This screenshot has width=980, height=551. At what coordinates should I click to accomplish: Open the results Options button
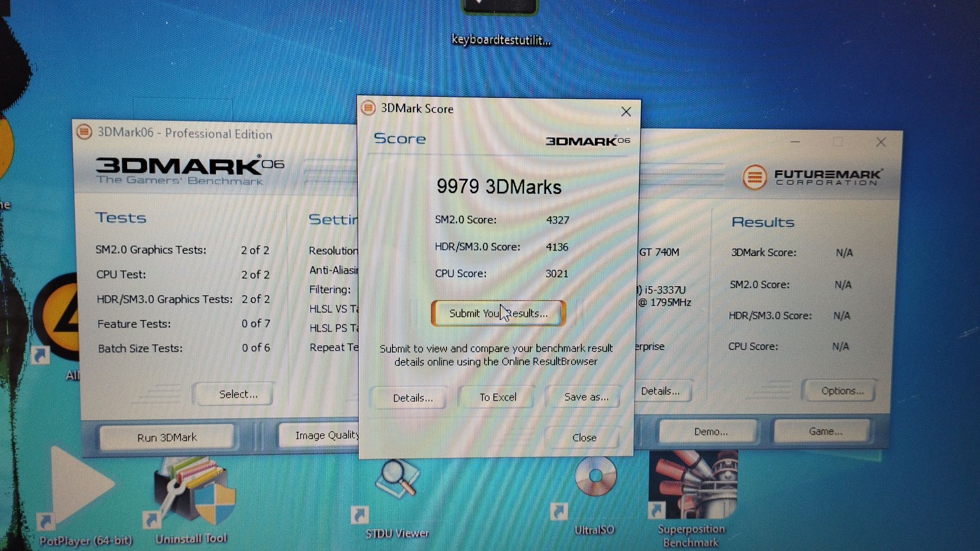[842, 391]
